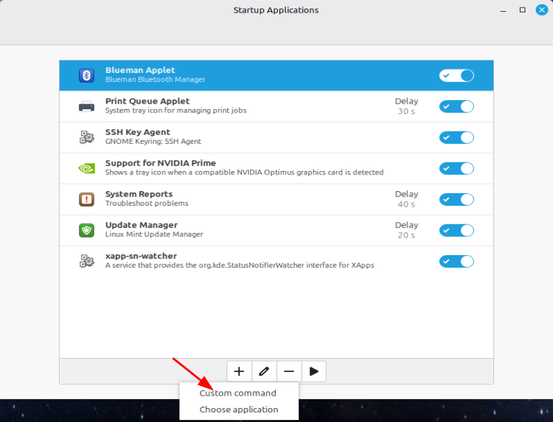Disable Print Queue Applet switch
Viewport: 553px width, 422px height.
point(456,106)
